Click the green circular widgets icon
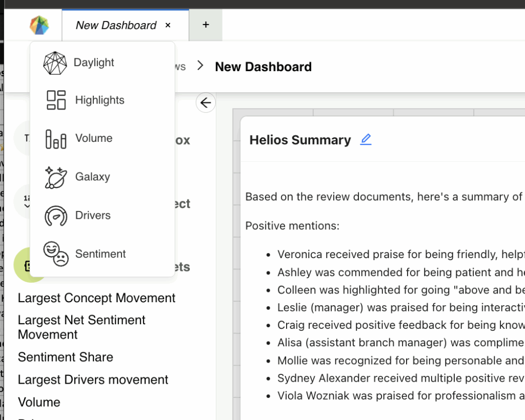The image size is (525, 420). click(x=23, y=265)
